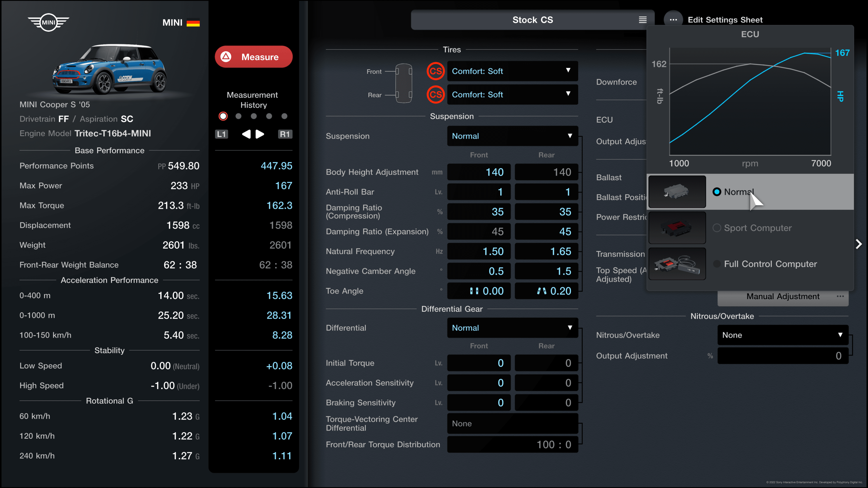
Task: Click the front tire CS badge icon
Action: coord(435,71)
